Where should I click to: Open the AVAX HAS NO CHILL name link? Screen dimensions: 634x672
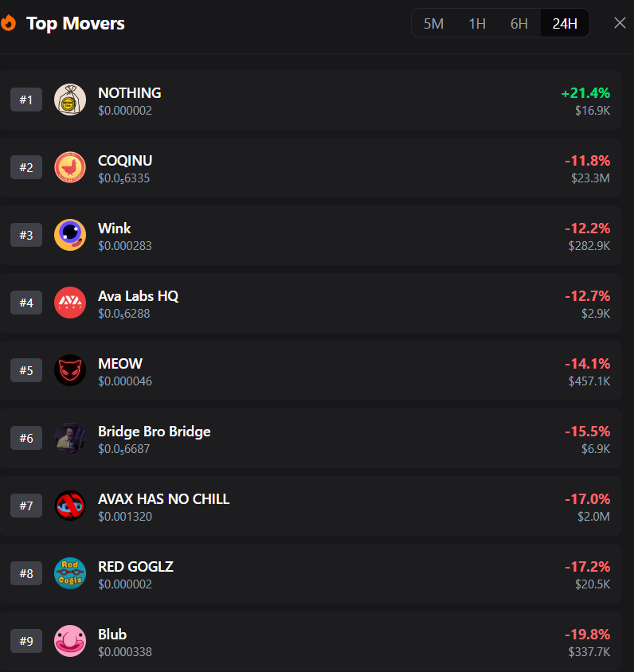[163, 499]
